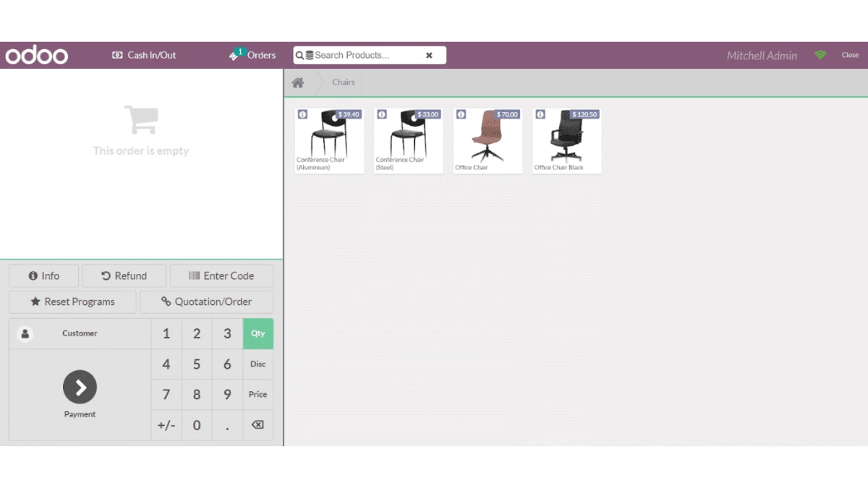Tap the decimal point key
Screen dimensions: 868x488
pyautogui.click(x=227, y=425)
